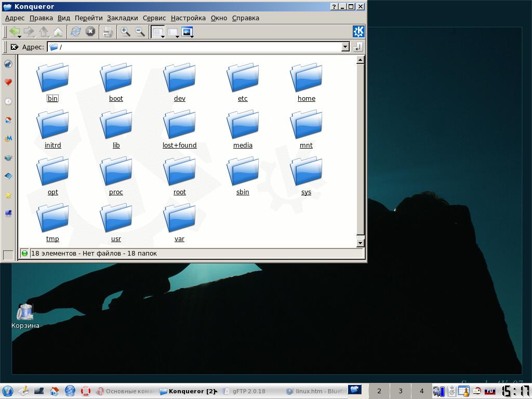This screenshot has width=532, height=399.
Task: Open the usr folder
Action: [x=116, y=223]
